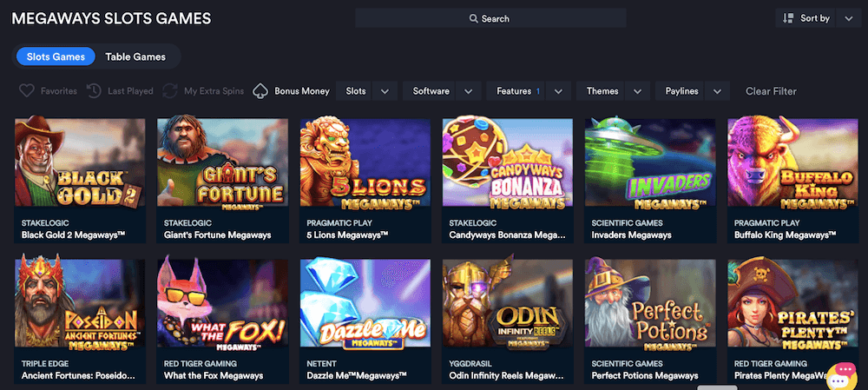
Task: Click the 'Ancient Fortunes: Poseido...' title text
Action: (78, 375)
